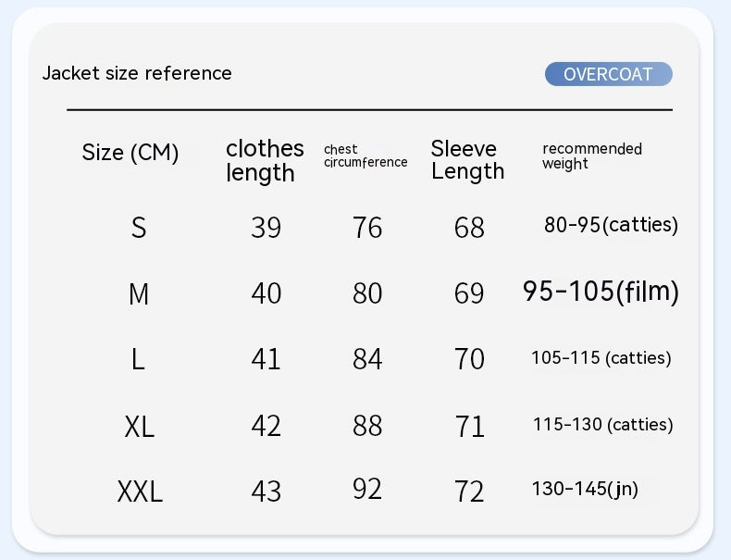Select the XL size row label

(x=140, y=426)
